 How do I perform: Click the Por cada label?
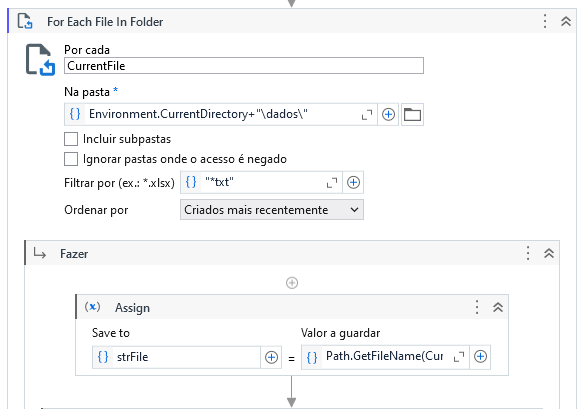click(87, 50)
